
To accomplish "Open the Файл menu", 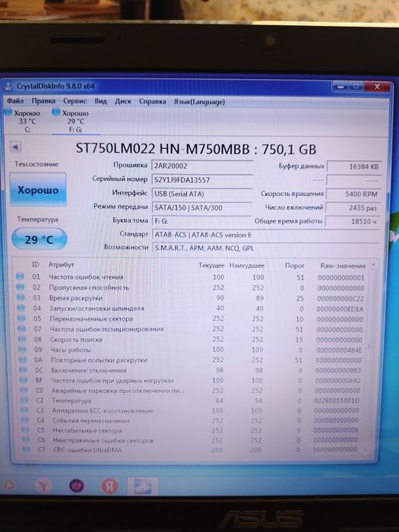I will (x=15, y=101).
